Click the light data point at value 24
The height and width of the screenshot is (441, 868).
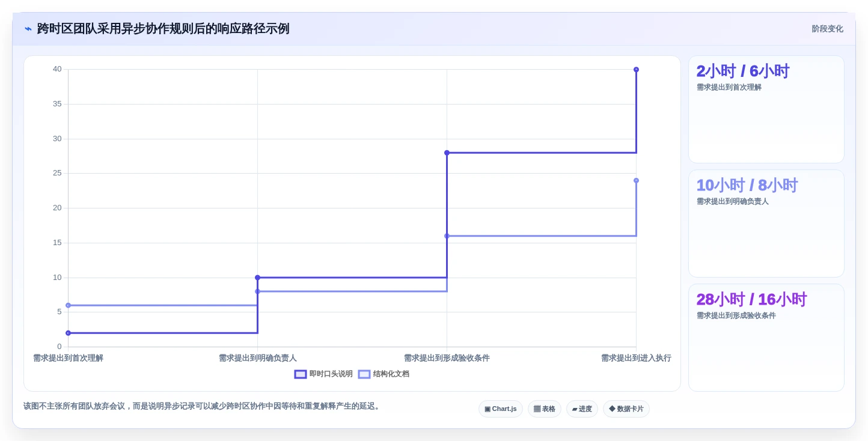click(636, 180)
